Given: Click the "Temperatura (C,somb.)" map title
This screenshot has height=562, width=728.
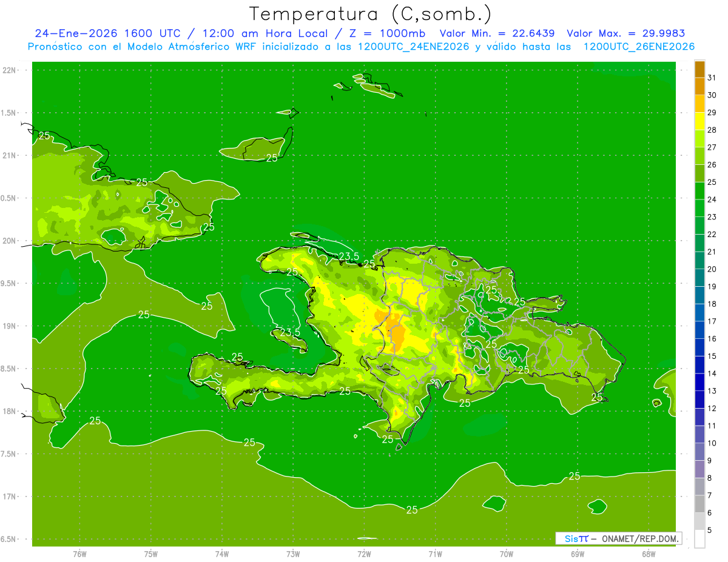Looking at the screenshot, I should click(x=371, y=14).
